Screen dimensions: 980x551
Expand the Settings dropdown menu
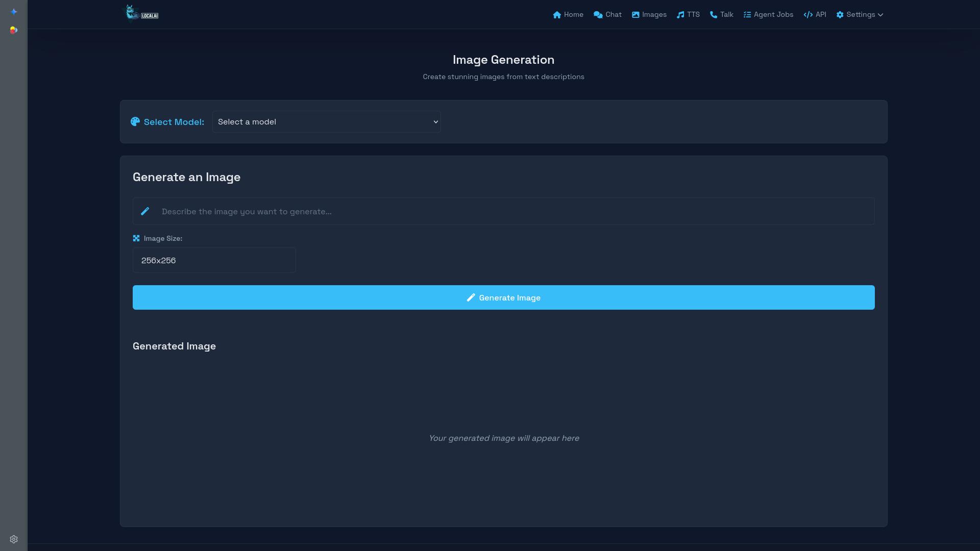pos(860,14)
